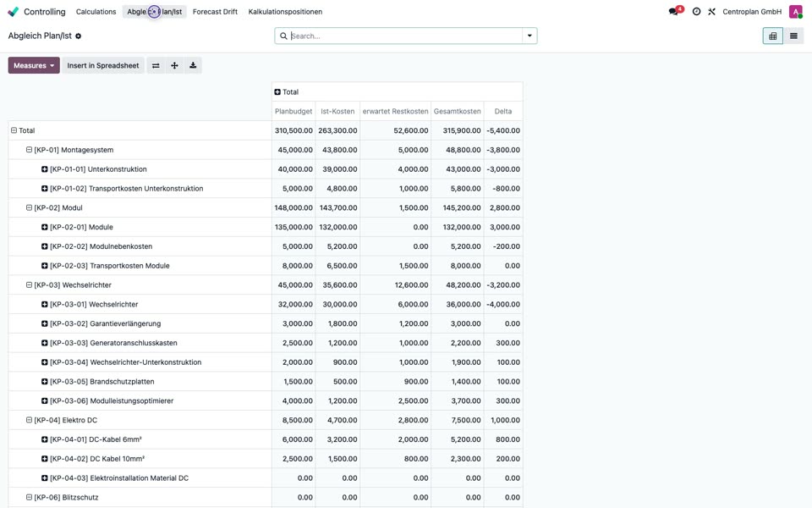
Task: Open the Measures dropdown
Action: (34, 65)
